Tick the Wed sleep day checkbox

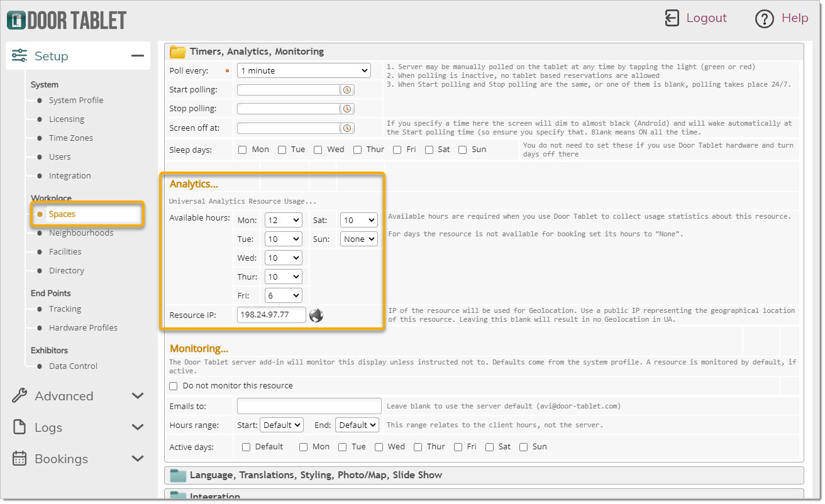[x=318, y=150]
